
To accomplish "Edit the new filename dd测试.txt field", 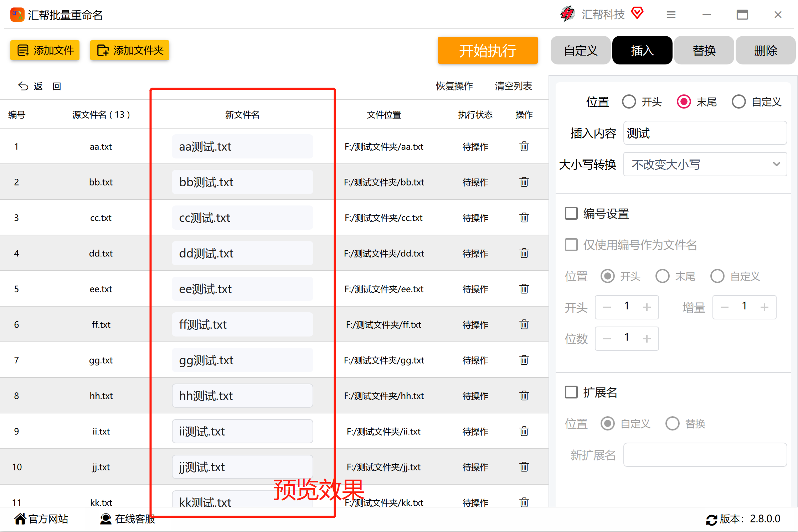I will click(242, 253).
